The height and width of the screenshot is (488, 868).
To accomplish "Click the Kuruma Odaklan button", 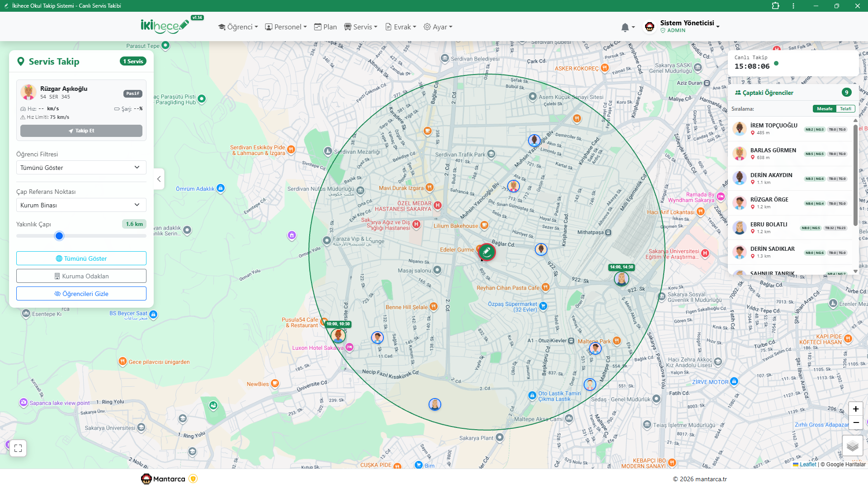I will [81, 276].
